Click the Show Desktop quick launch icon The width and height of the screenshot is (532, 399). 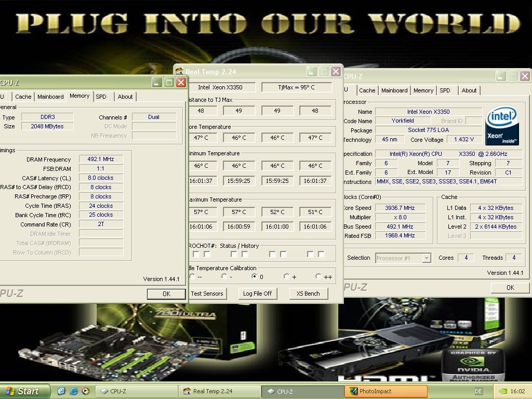tap(61, 391)
